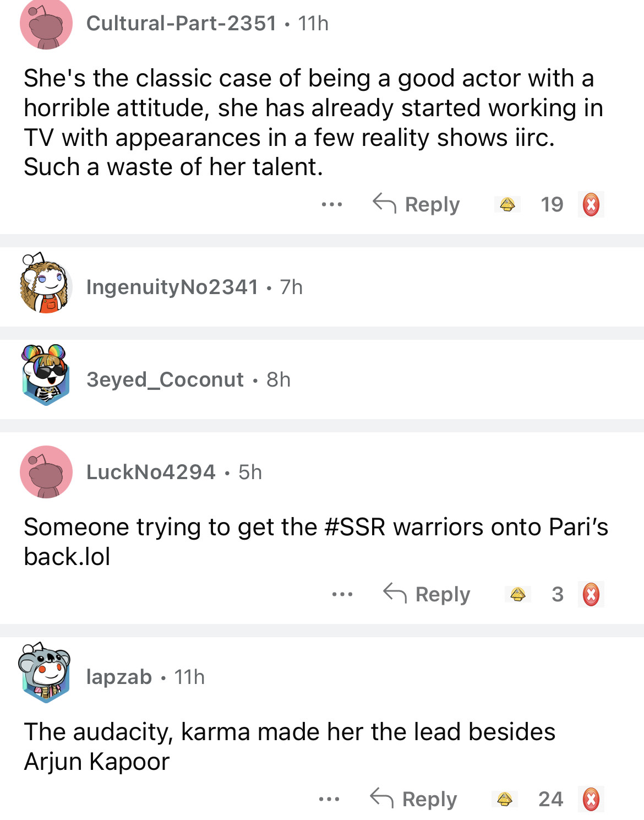This screenshot has height=820, width=644.
Task: Open Cultural-Part-2351's user profile
Action: [181, 23]
